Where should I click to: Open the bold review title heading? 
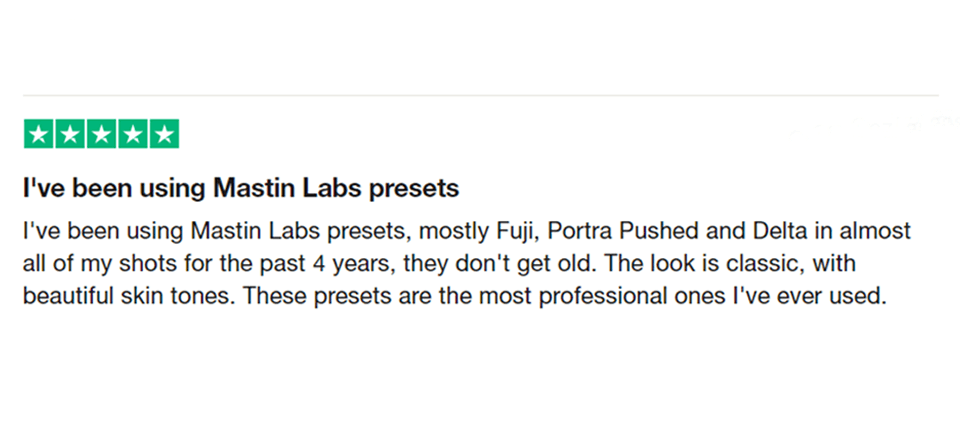(x=240, y=187)
